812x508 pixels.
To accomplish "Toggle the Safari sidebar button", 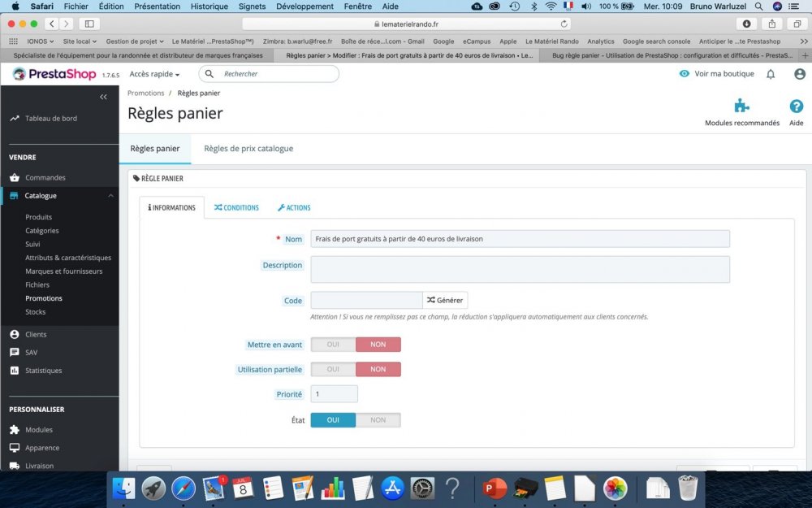I will 89,24.
